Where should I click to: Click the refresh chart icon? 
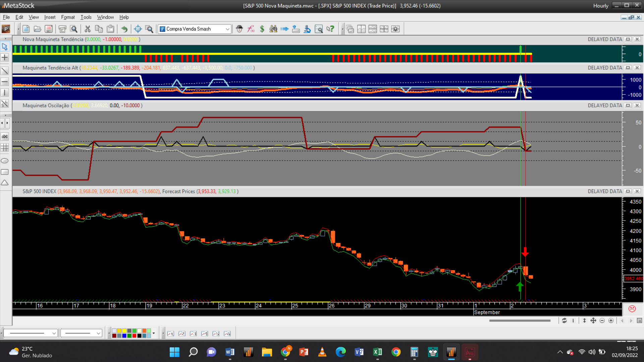pos(564,321)
